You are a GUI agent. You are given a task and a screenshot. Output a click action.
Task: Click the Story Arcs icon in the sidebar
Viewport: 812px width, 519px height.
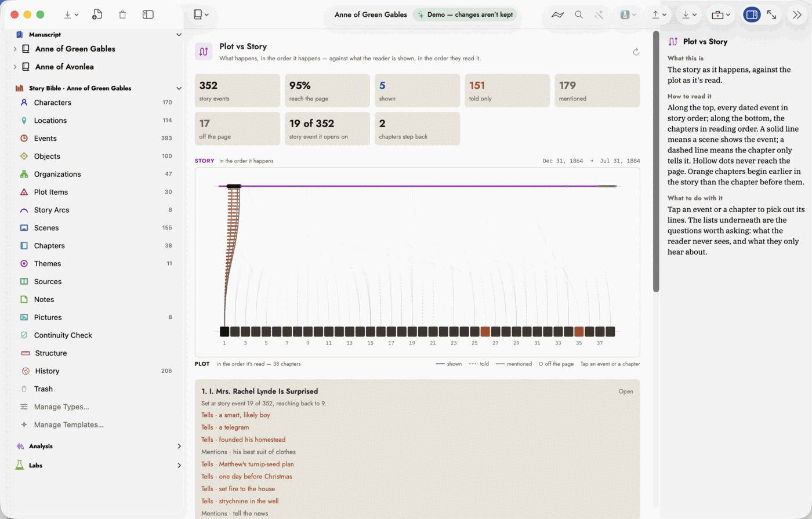[x=24, y=210]
